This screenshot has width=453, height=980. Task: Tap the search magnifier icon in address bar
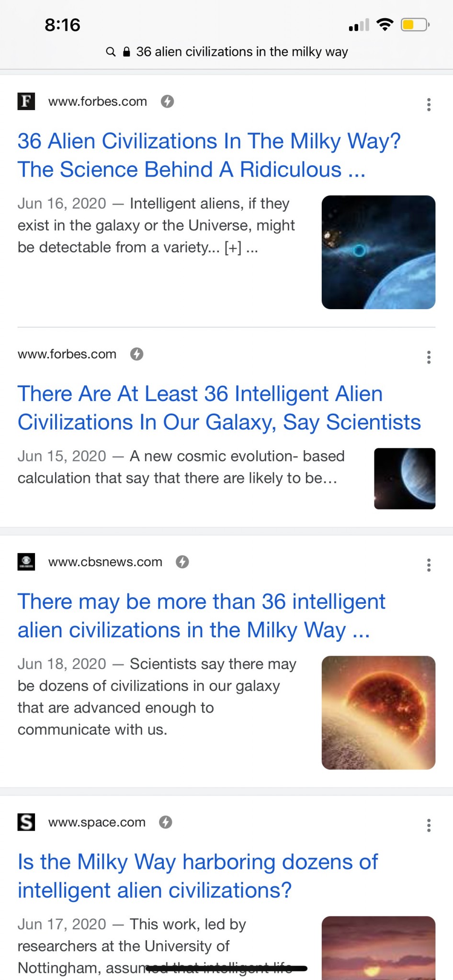click(111, 52)
